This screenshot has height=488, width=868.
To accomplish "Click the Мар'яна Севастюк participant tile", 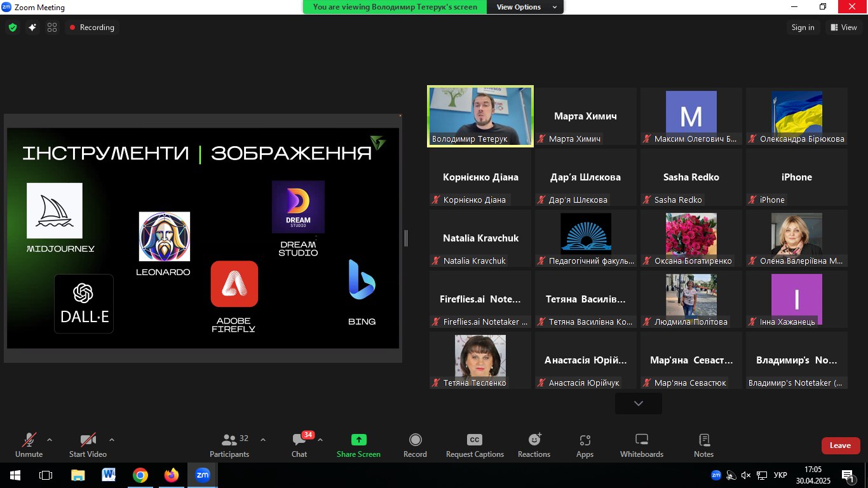I will [691, 360].
